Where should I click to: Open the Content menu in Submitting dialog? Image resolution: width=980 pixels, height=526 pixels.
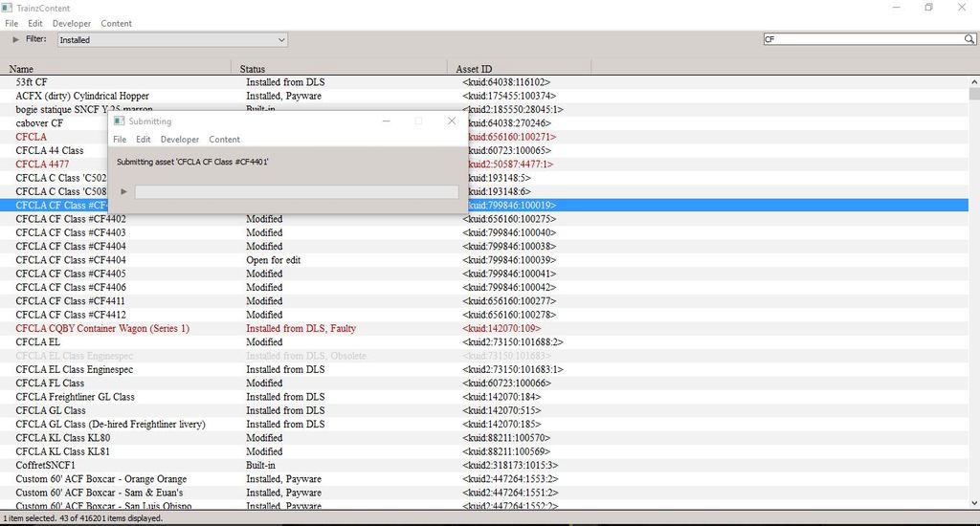tap(224, 140)
